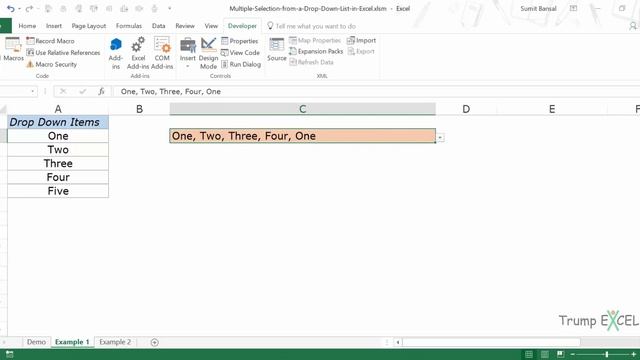Expand the Name Box dropdown
This screenshot has height=360, width=640.
[x=32, y=91]
